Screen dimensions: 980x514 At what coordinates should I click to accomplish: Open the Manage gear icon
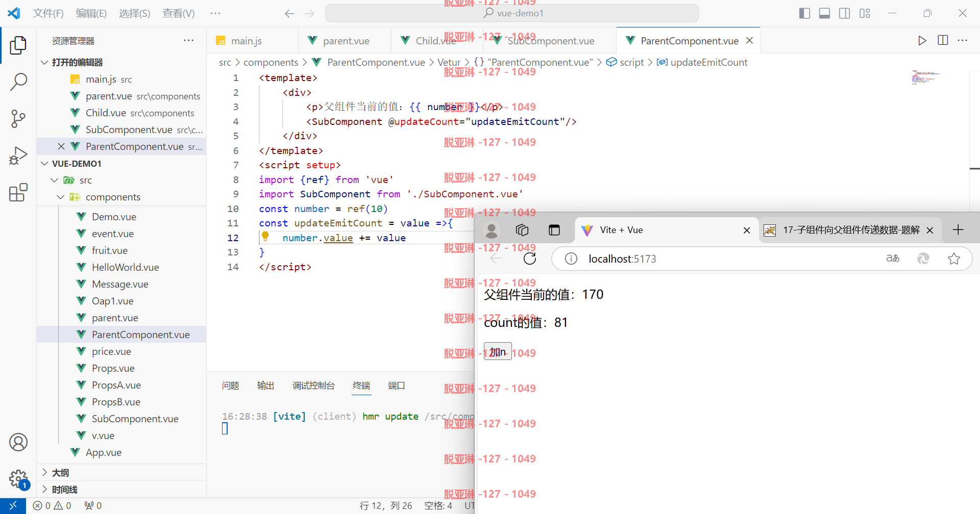18,479
